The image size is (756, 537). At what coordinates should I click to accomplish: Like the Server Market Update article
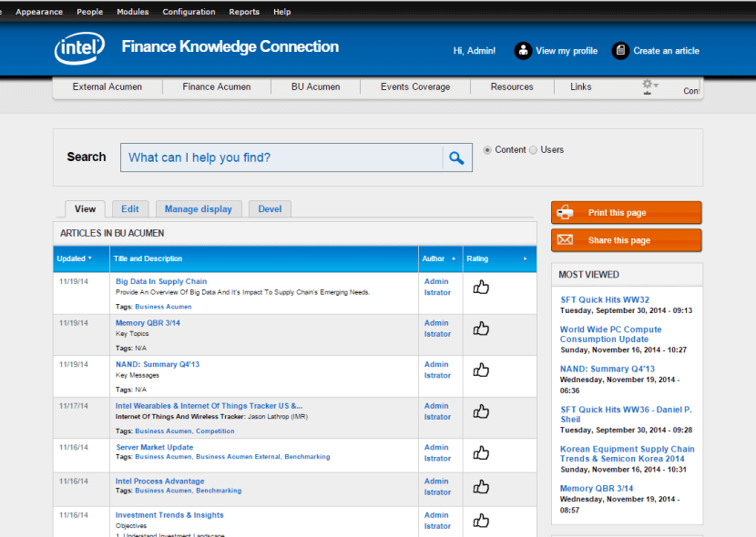[x=481, y=452]
